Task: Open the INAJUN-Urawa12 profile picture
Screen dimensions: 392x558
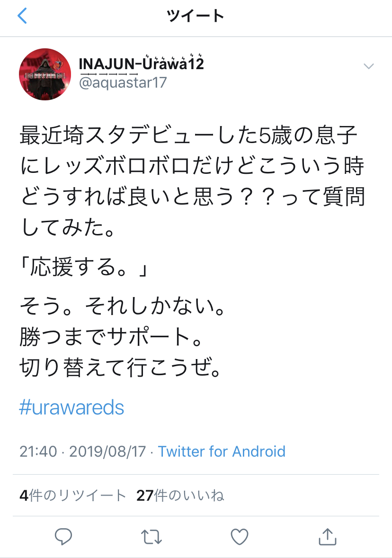Action: coord(45,74)
